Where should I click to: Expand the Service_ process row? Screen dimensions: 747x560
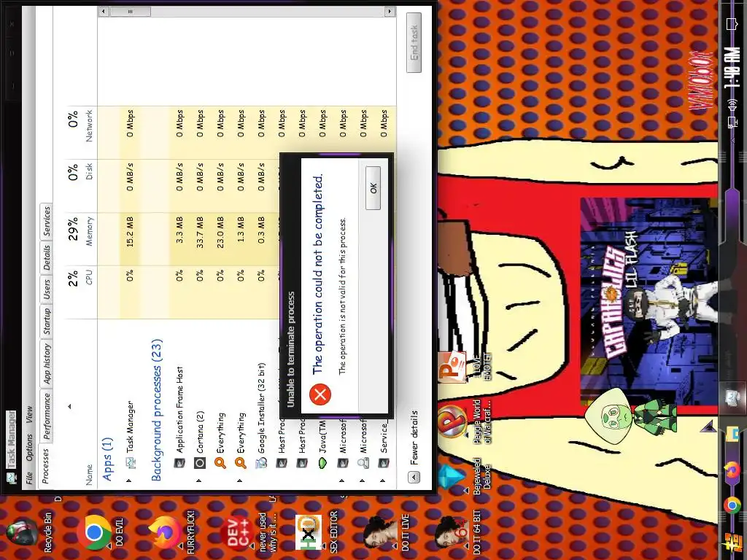(x=383, y=481)
